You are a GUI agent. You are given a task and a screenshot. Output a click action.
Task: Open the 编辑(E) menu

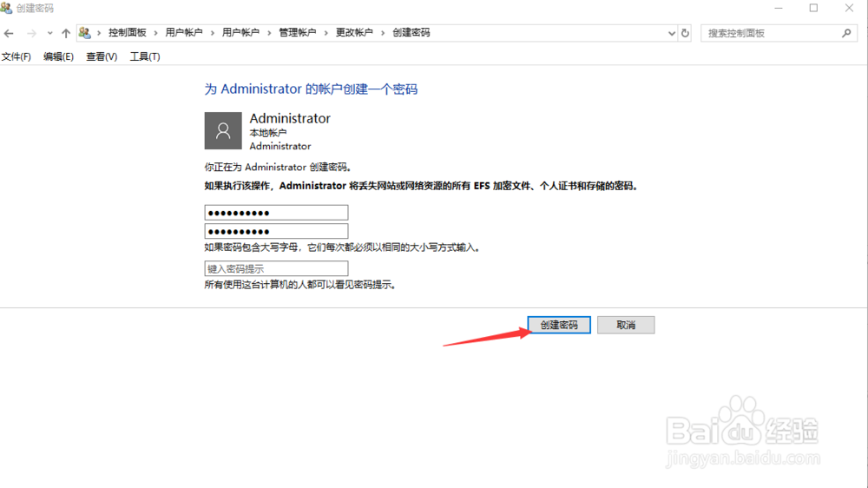[x=58, y=56]
